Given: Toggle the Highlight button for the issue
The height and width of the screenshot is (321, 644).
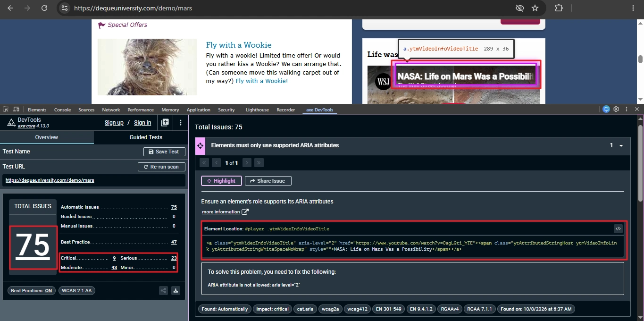Looking at the screenshot, I should click(221, 181).
